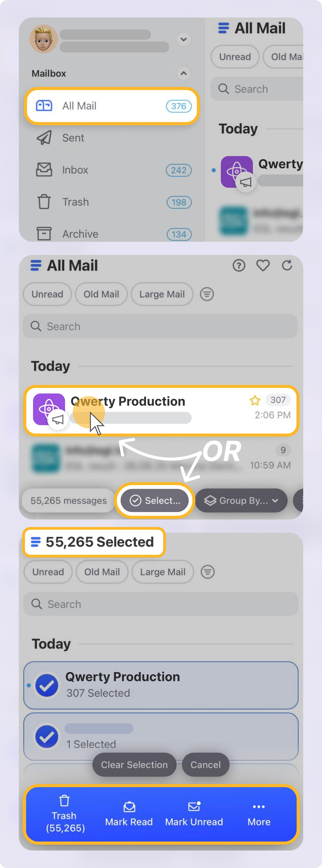Uncheck Qwerty Production 307 Selected checkbox

point(47,685)
